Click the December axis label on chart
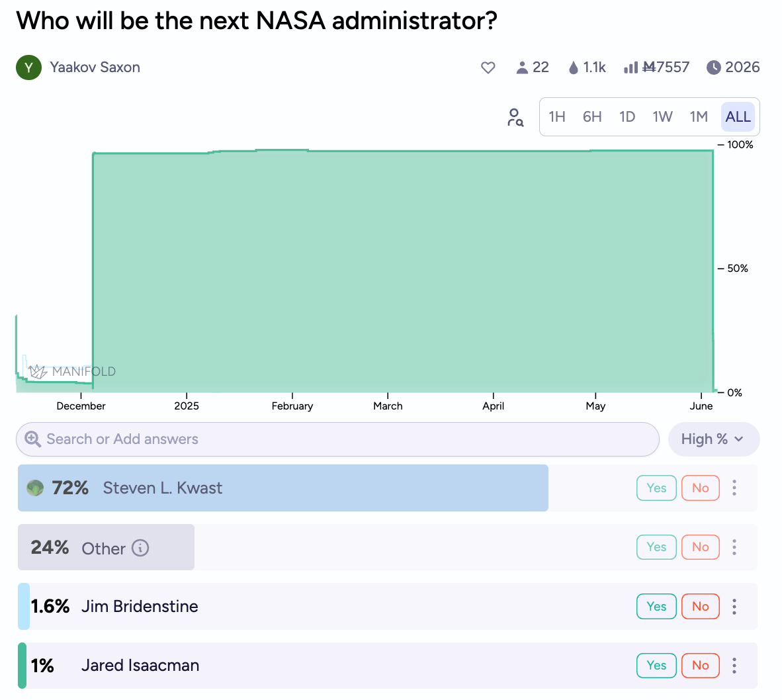 coord(81,406)
